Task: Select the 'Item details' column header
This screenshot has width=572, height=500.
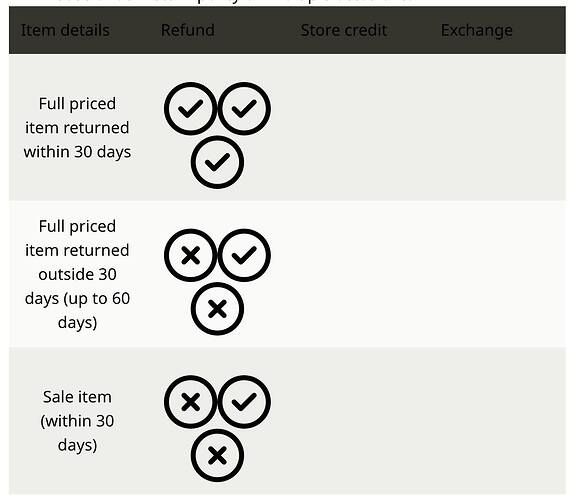Action: (x=65, y=30)
